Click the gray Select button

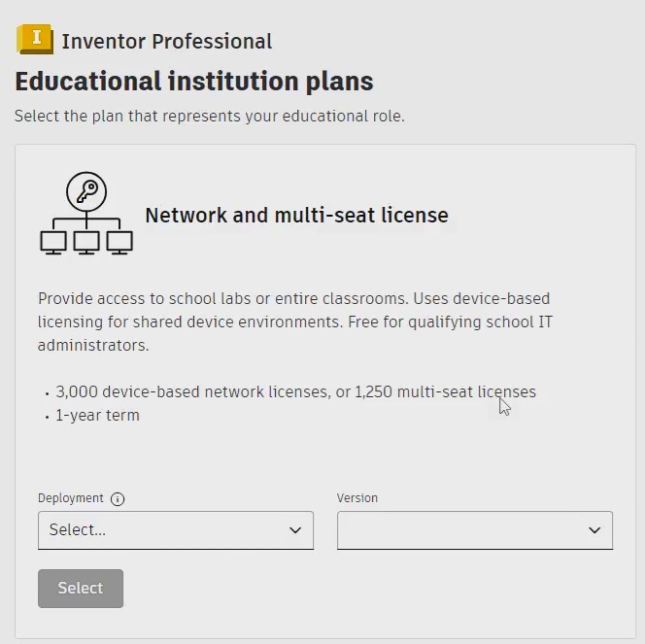[x=81, y=589]
